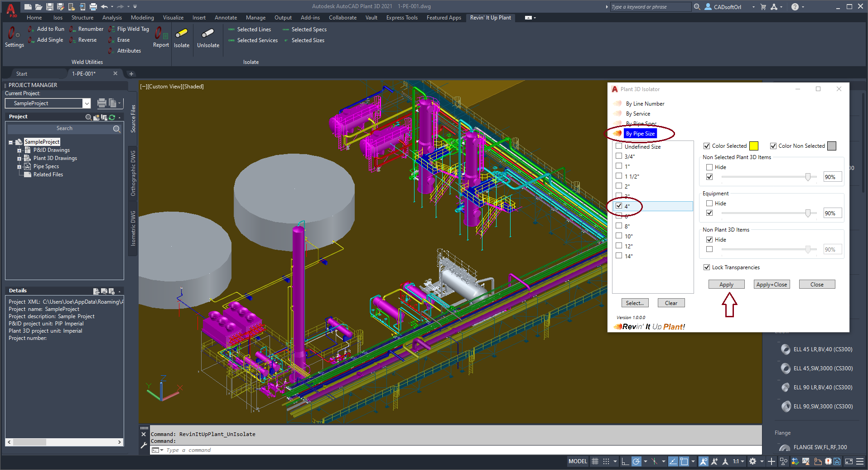The height and width of the screenshot is (470, 868).
Task: Click the By Line Number isolator option
Action: [x=645, y=104]
